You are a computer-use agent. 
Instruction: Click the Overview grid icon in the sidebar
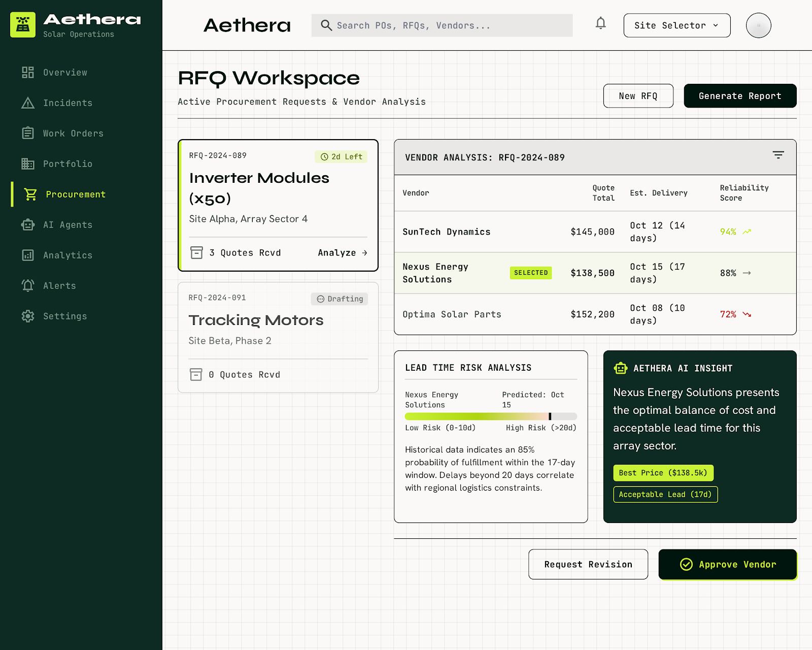[x=28, y=73]
